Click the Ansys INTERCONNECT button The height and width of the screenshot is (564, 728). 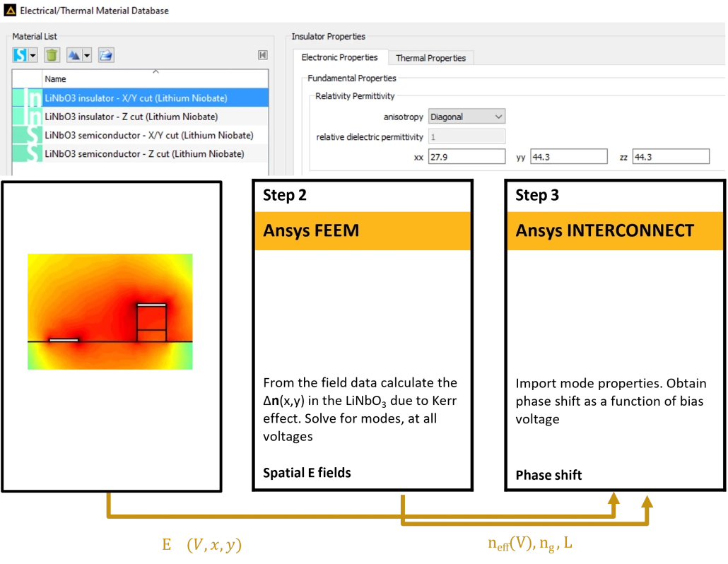613,230
